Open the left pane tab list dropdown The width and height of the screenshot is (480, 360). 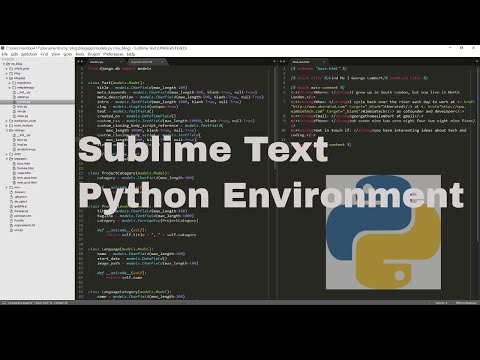(274, 62)
